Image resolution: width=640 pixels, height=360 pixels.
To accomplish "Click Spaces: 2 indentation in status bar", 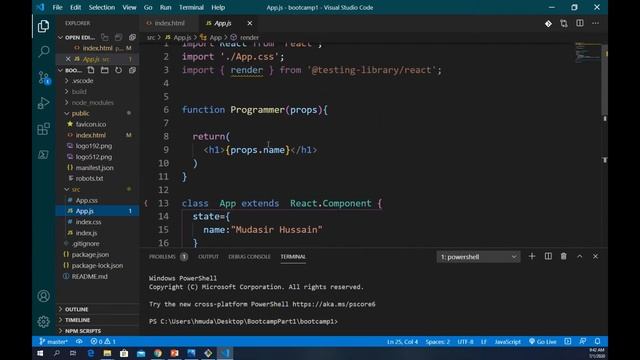I will 438,341.
